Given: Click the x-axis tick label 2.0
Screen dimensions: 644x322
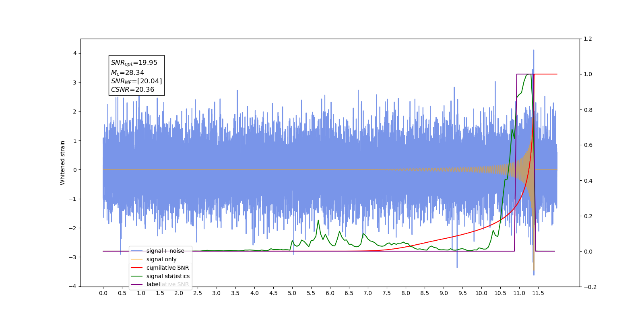Looking at the screenshot, I should pyautogui.click(x=179, y=293).
